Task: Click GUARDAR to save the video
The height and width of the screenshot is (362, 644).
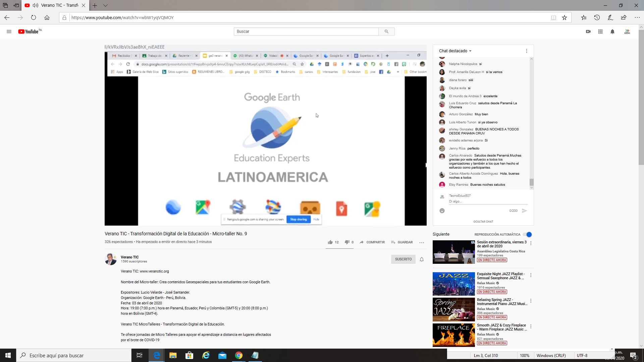Action: [402, 242]
